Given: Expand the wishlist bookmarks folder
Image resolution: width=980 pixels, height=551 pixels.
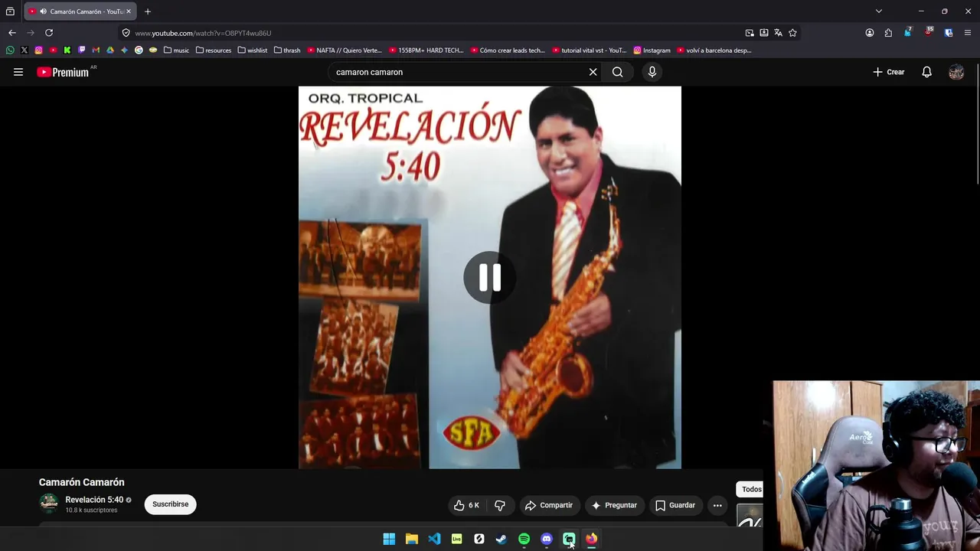Looking at the screenshot, I should (x=253, y=51).
